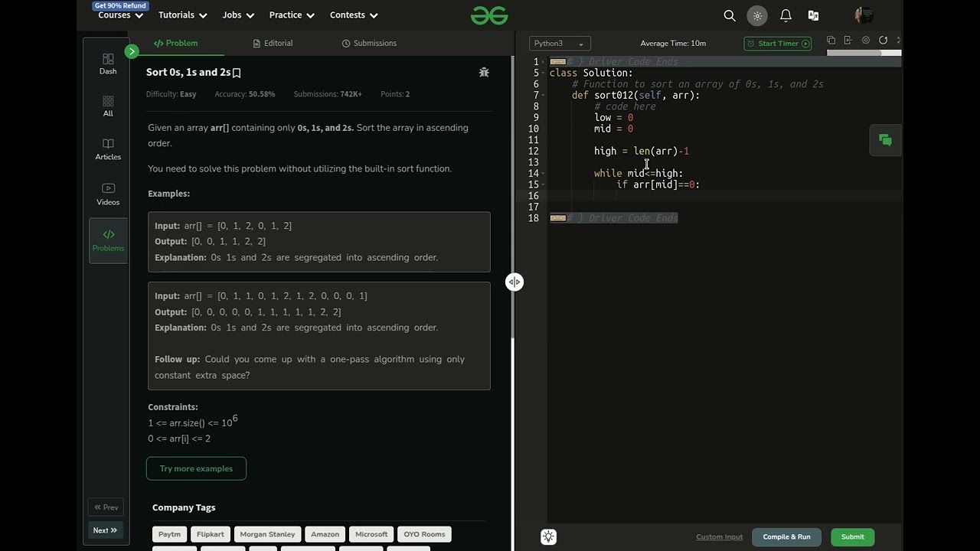The image size is (980, 551).
Task: Click the GeeksforGeeks logo
Action: [x=489, y=15]
